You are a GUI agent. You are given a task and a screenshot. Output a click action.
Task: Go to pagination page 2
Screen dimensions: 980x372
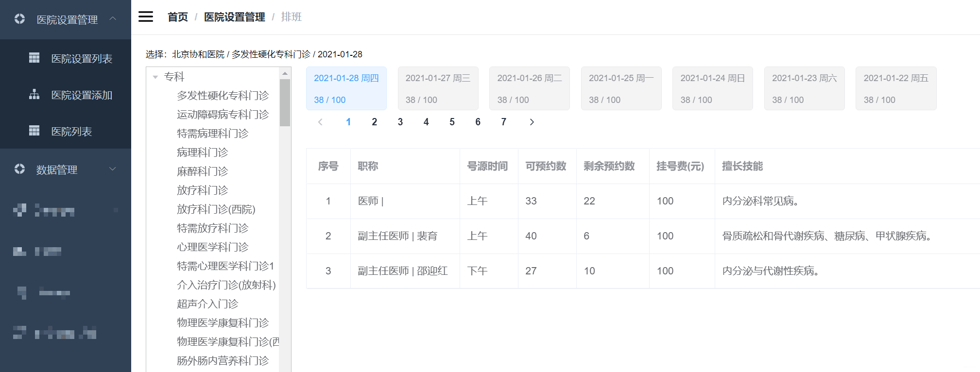(374, 122)
